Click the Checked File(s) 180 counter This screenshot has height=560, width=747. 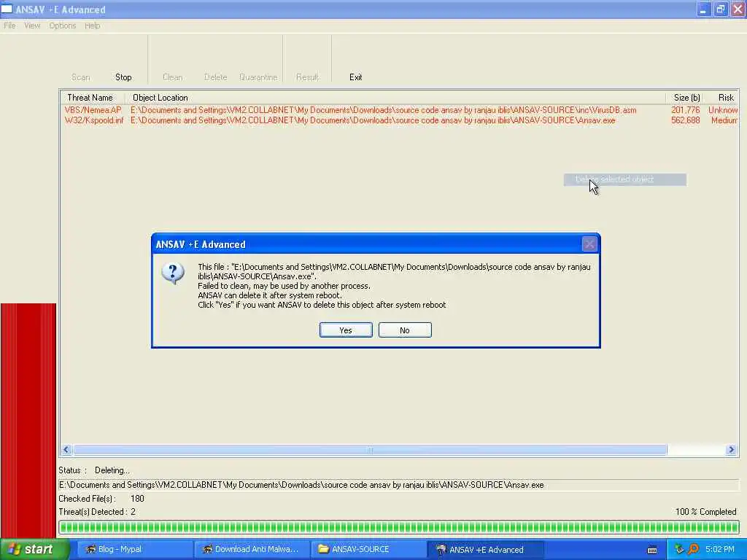tap(101, 499)
